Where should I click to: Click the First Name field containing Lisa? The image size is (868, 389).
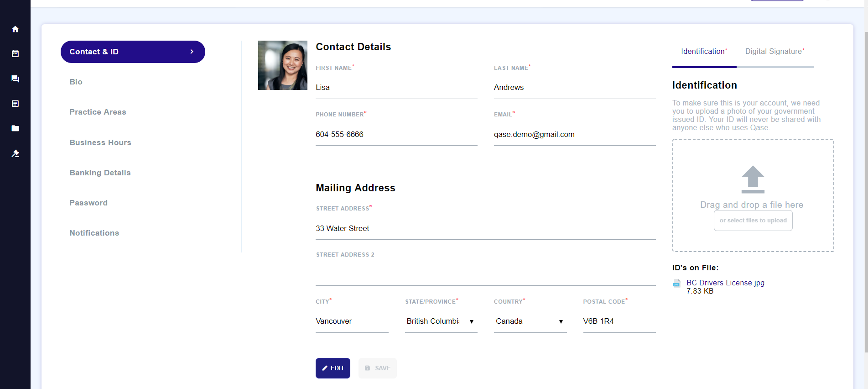396,88
